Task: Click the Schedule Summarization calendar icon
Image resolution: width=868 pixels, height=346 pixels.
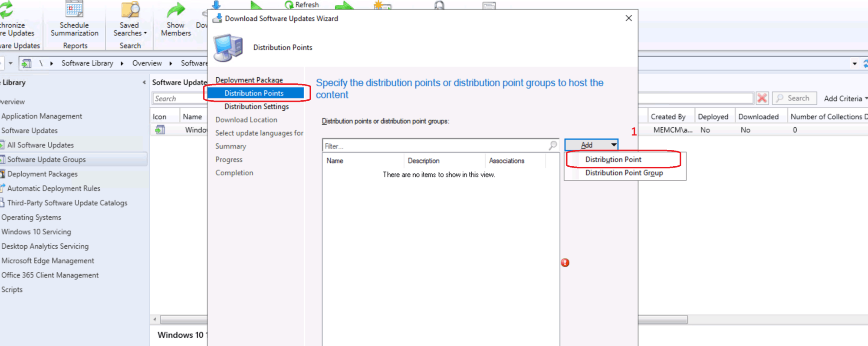Action: 74,10
